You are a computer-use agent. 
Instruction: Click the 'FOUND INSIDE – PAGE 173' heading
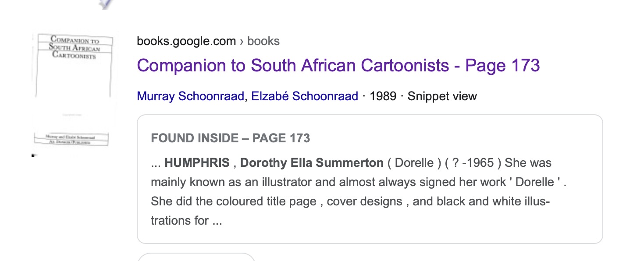230,138
